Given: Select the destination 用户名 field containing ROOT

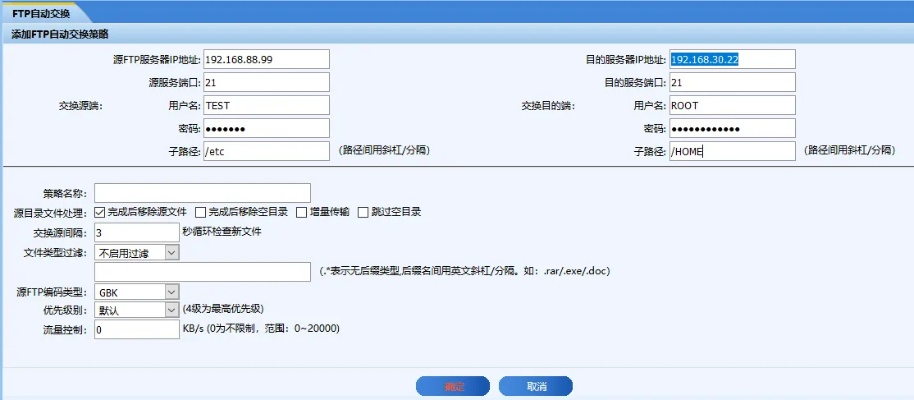Looking at the screenshot, I should pyautogui.click(x=732, y=105).
